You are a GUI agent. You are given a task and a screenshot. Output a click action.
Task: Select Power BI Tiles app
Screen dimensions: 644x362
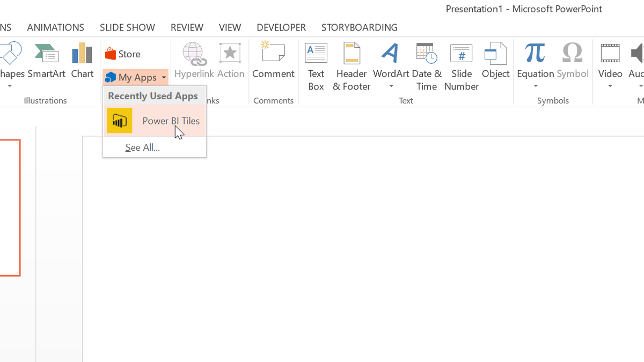tap(155, 121)
